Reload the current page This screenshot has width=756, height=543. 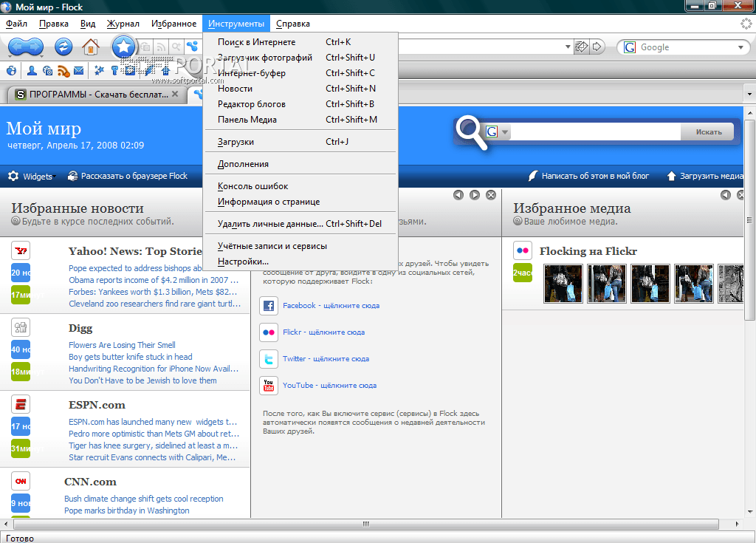(x=63, y=47)
